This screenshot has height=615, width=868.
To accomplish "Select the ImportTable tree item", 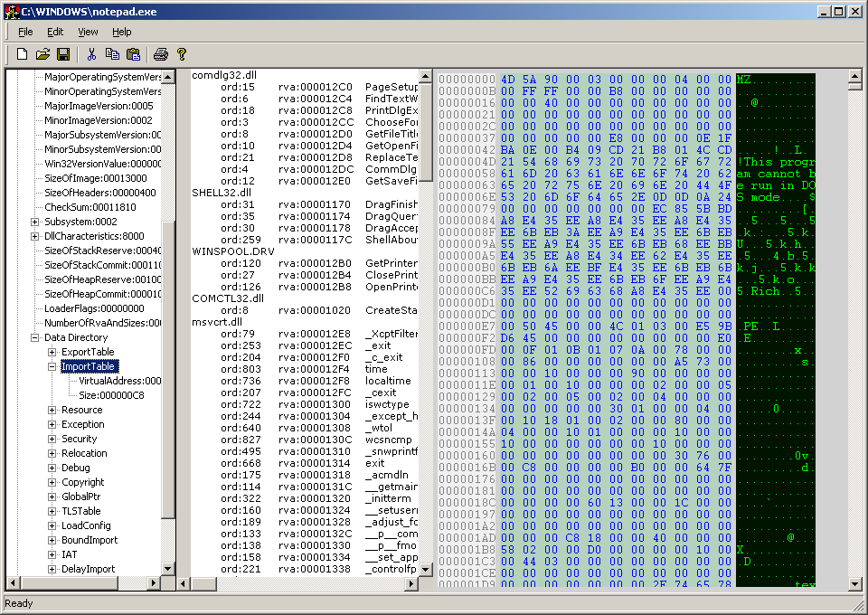I will (x=88, y=366).
